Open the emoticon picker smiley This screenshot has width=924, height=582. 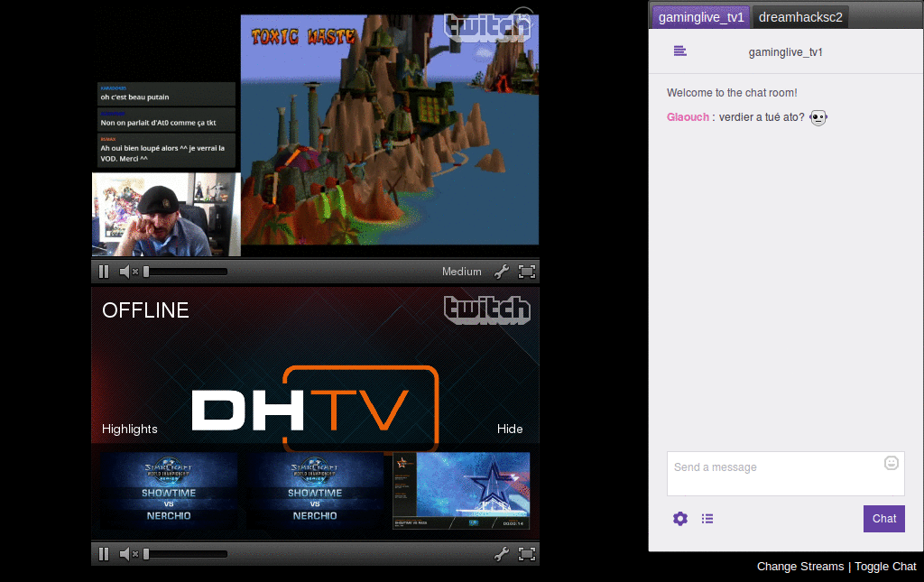[891, 463]
